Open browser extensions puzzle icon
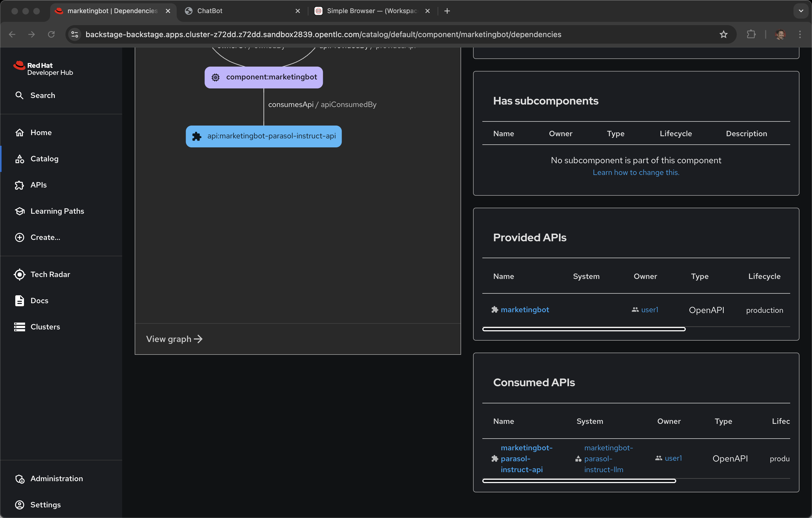Image resolution: width=812 pixels, height=518 pixels. click(x=751, y=34)
